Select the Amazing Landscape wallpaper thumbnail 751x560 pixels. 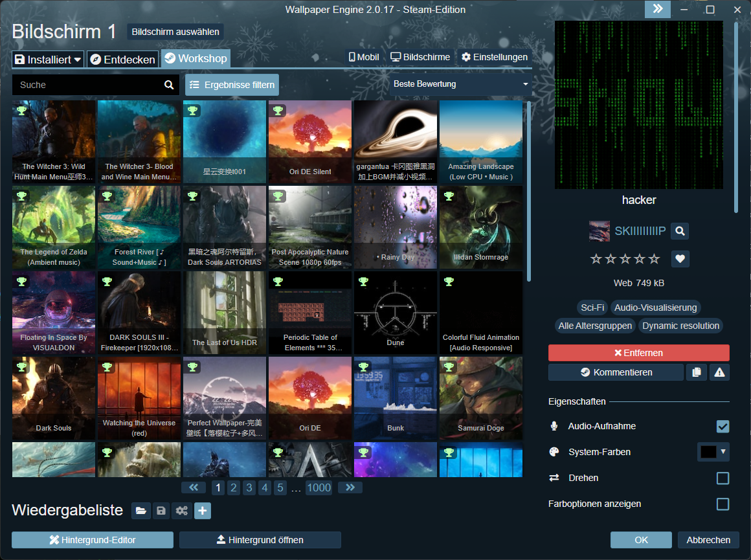(481, 142)
